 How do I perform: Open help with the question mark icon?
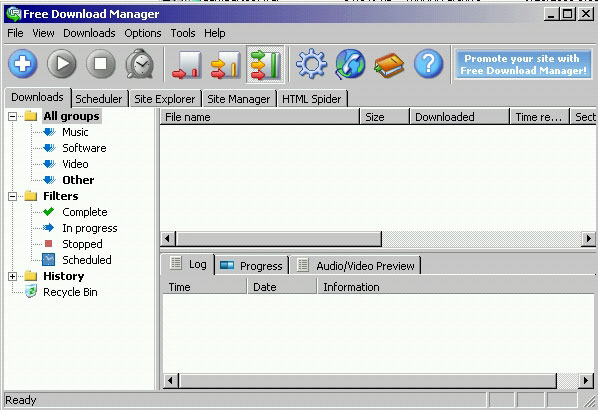click(x=429, y=64)
